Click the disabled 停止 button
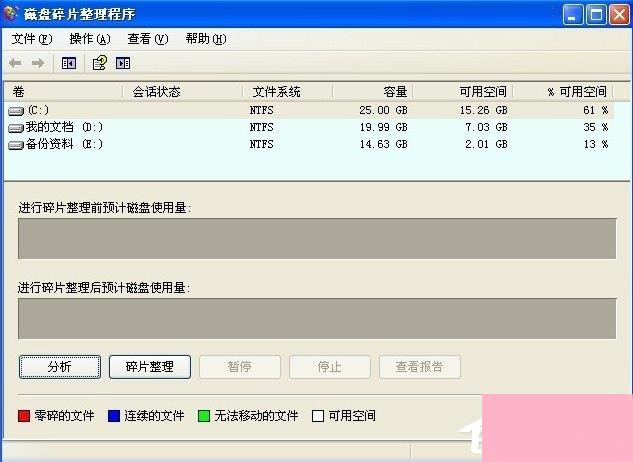 pos(330,367)
